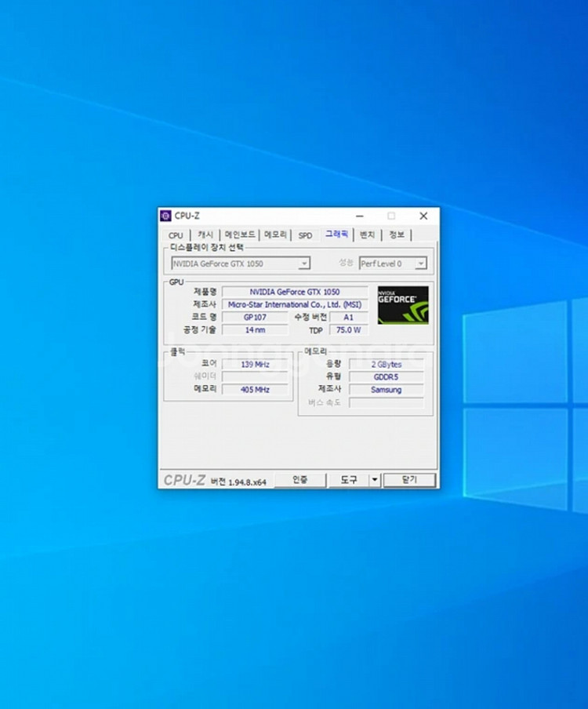Minimize the CPU-Z window

(360, 216)
